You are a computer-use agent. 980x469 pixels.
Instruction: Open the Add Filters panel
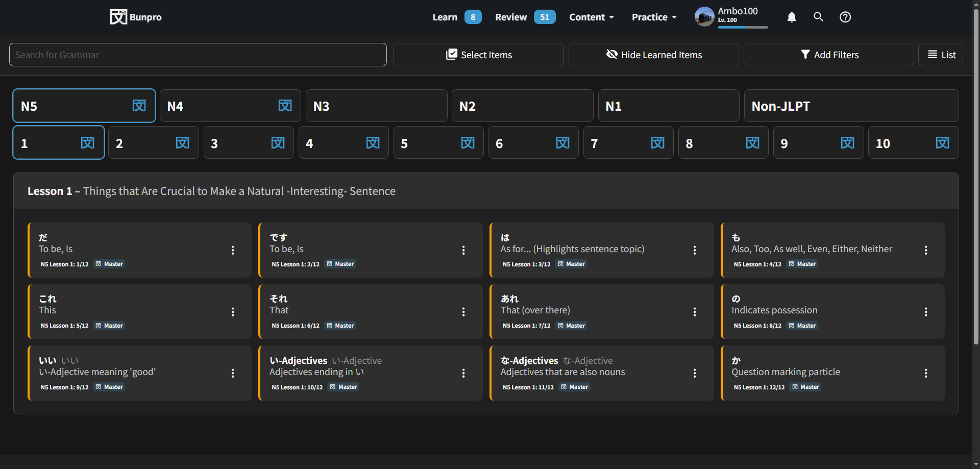pyautogui.click(x=828, y=55)
